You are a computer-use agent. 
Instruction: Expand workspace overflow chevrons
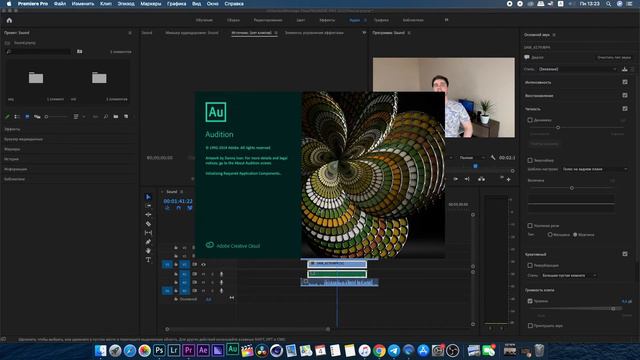coord(446,20)
